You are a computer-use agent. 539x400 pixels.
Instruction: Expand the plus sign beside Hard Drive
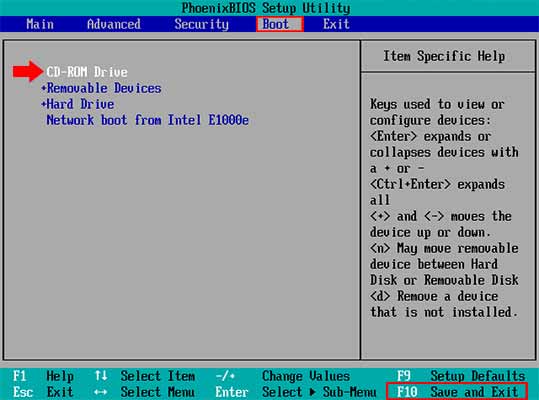click(x=44, y=104)
